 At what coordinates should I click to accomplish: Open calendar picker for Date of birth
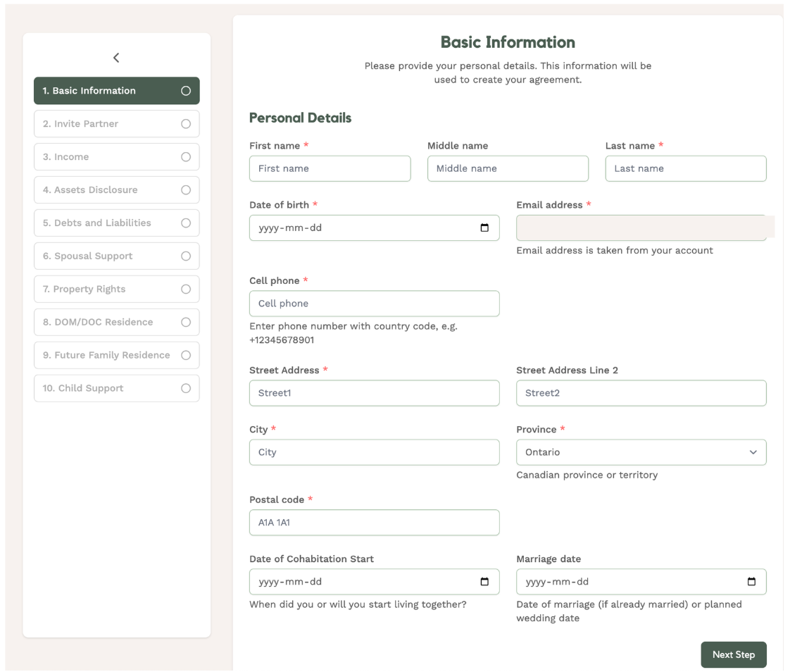click(484, 228)
